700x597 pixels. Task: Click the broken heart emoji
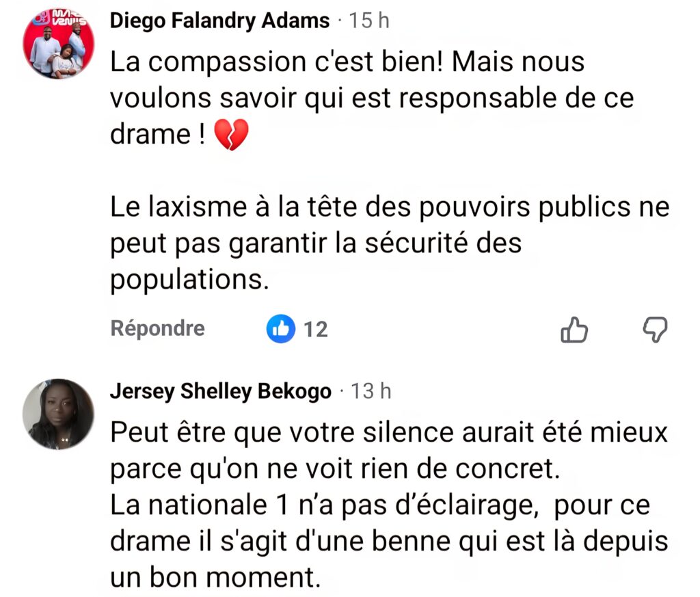coord(232,135)
